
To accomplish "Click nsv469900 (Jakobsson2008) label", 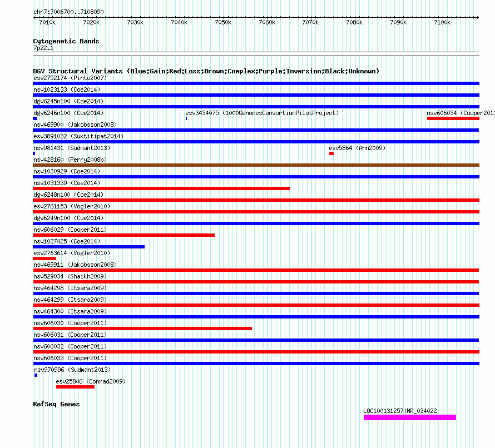I will coord(75,125).
